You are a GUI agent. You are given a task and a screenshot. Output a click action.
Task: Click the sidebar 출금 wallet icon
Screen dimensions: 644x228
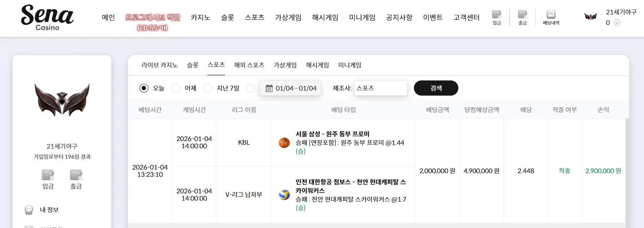tap(76, 175)
